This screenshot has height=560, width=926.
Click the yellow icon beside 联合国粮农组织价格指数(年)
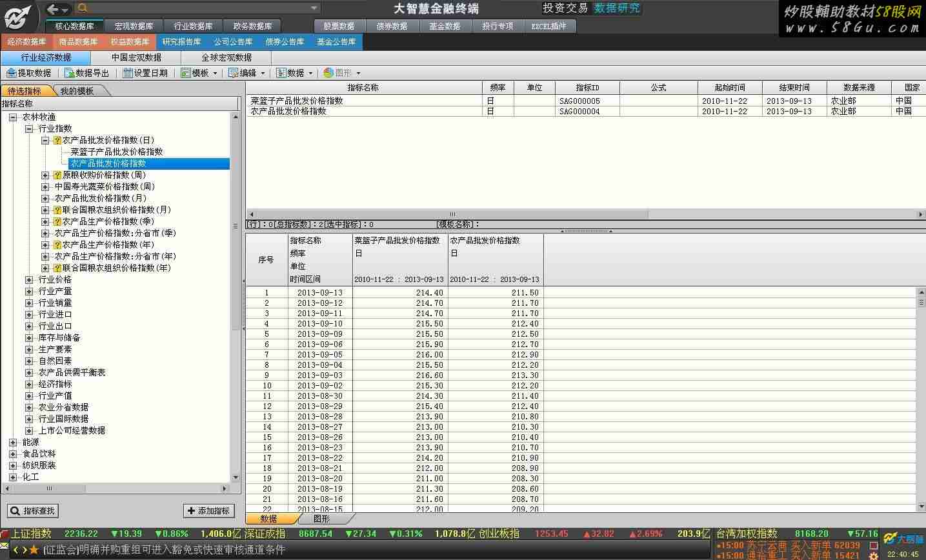click(x=57, y=268)
